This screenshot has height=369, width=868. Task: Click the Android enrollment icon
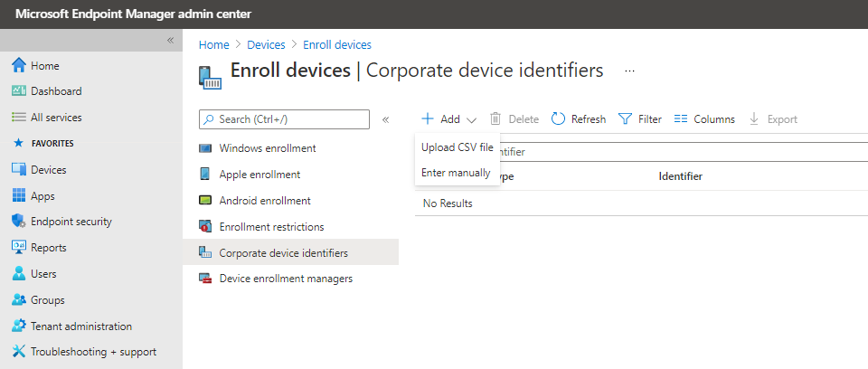click(205, 201)
